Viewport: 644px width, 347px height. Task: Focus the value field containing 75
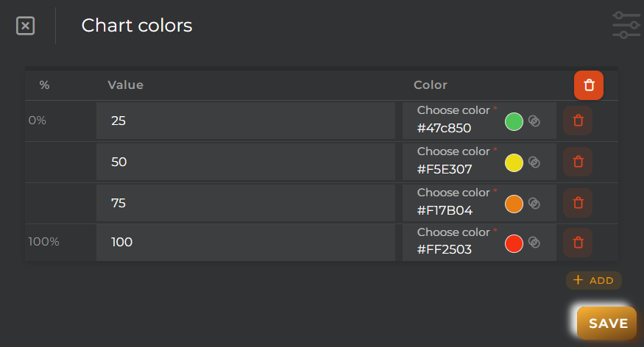pos(246,203)
